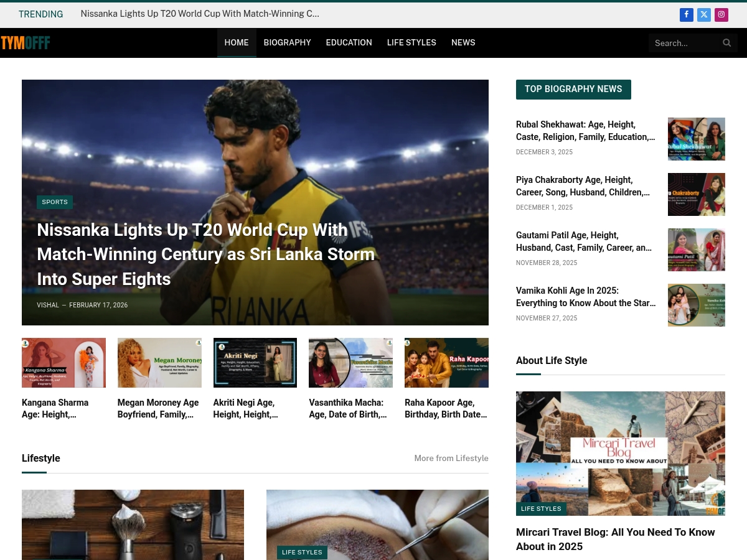The height and width of the screenshot is (560, 747).
Task: Open the More from Lifestyle link
Action: pyautogui.click(x=451, y=459)
